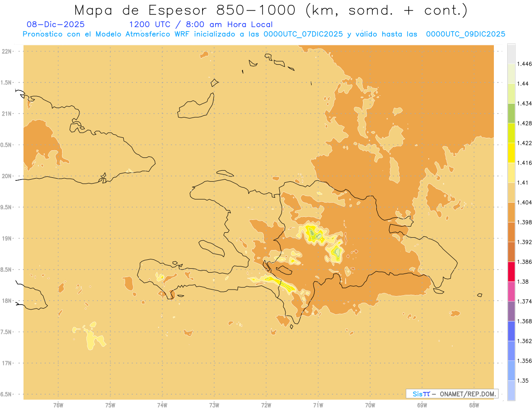Screen dimensions: 532x411
Task: Click the '1200 UTC / 8:00 am Hora Local' text
Action: tap(201, 24)
